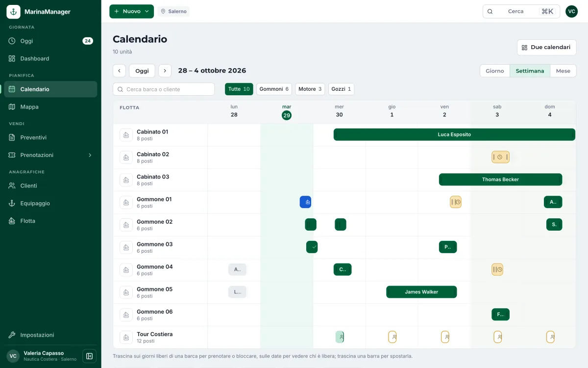Screen dimensions: 588x368
Task: Jump to today with Oggi button
Action: pos(142,71)
